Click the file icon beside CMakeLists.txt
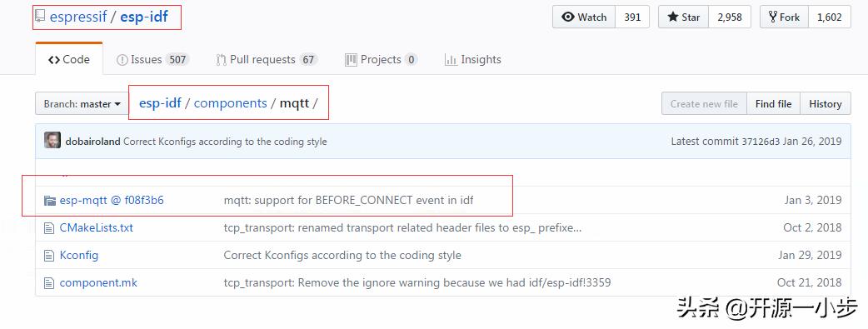868x329 pixels. click(50, 227)
